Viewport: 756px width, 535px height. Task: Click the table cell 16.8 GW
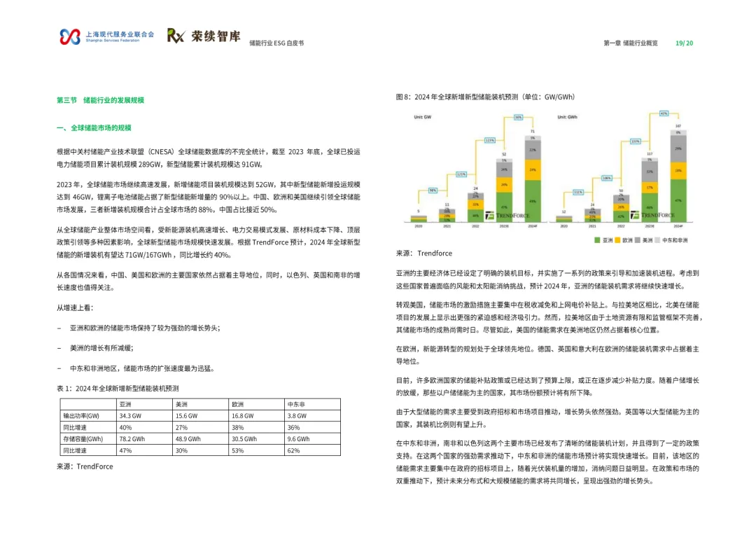click(242, 416)
